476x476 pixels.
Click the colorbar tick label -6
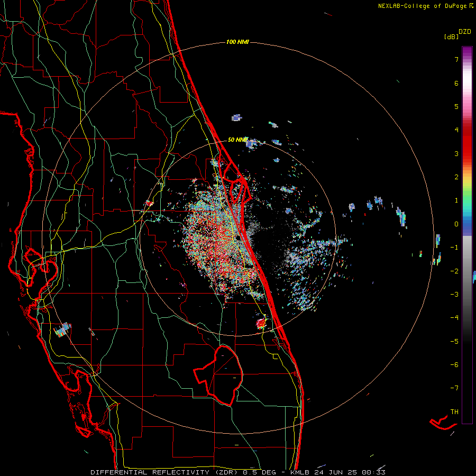coord(454,365)
